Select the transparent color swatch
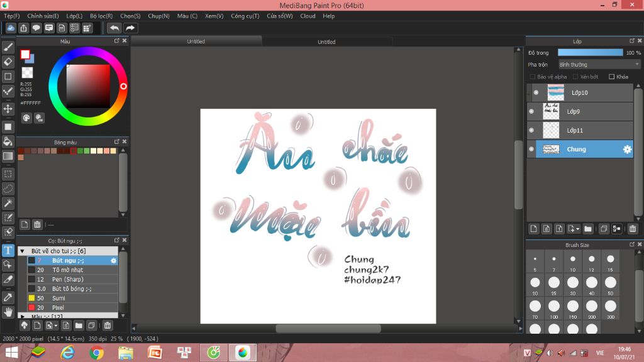The width and height of the screenshot is (644, 362). click(x=27, y=73)
